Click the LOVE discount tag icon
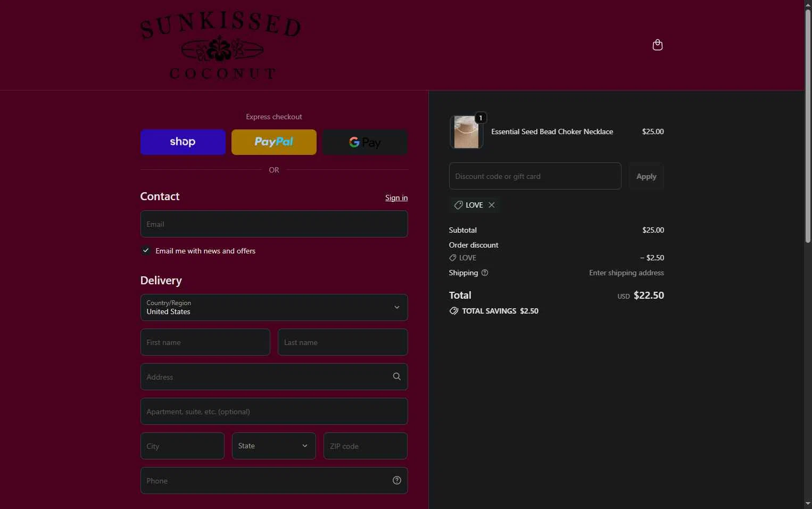The height and width of the screenshot is (509, 812). coord(458,205)
